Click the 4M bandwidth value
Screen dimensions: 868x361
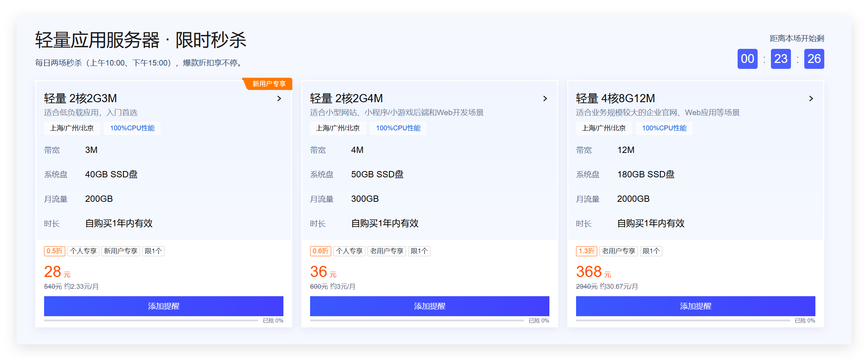pos(357,150)
